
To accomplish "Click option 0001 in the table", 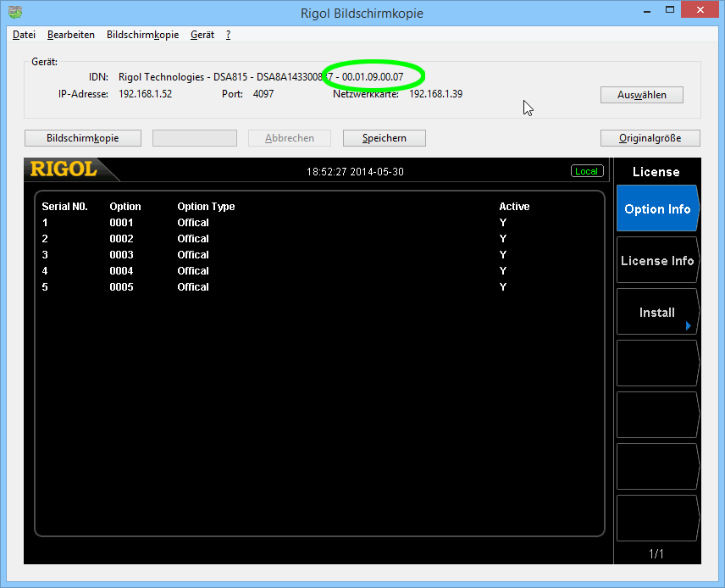I will click(121, 223).
